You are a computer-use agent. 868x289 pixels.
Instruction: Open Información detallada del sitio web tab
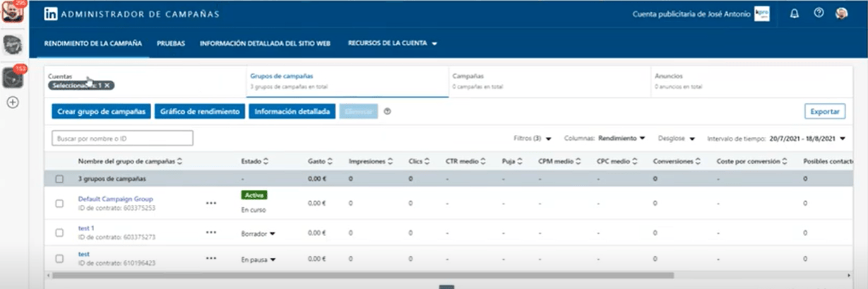point(265,43)
